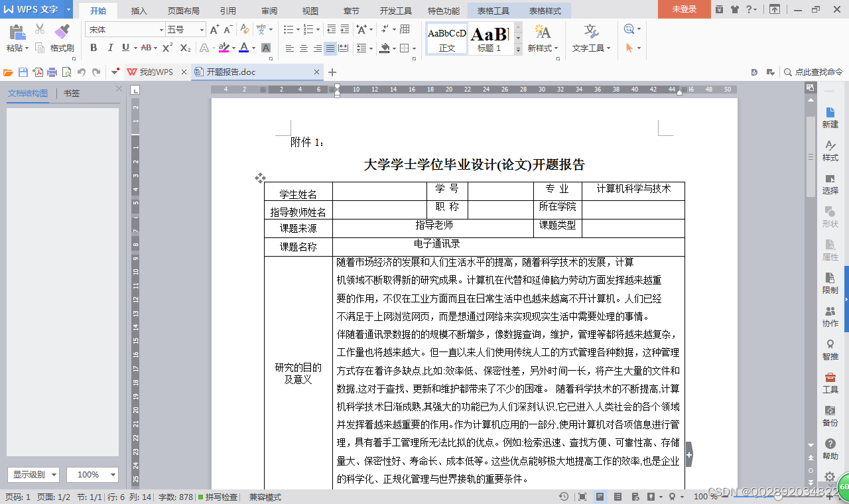Open the 显示级别 dropdown
The image size is (849, 504).
33,475
